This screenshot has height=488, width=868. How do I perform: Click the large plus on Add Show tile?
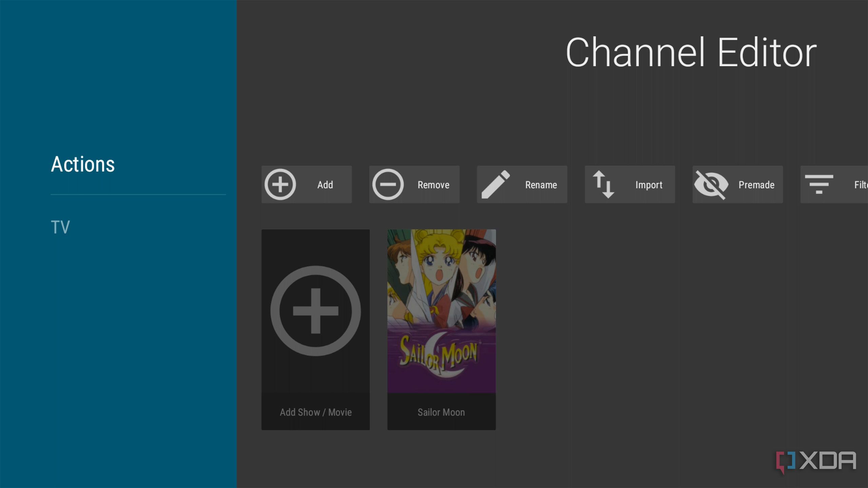(316, 311)
